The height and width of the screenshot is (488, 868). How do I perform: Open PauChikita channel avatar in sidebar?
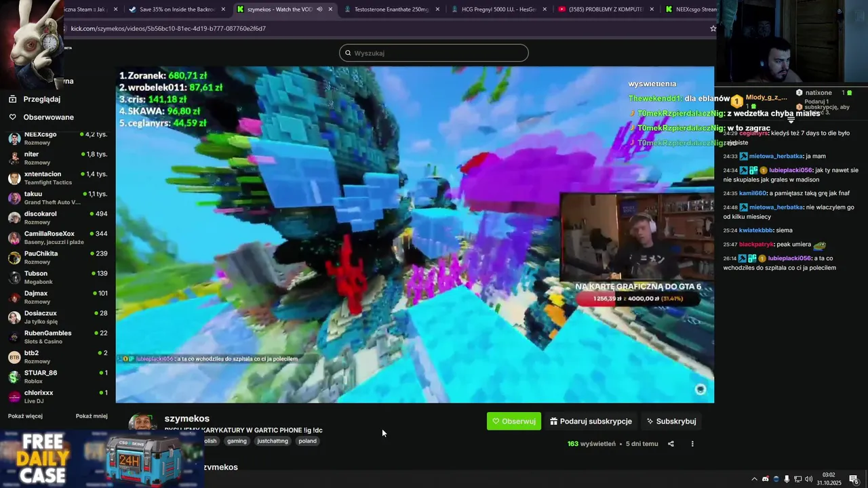click(x=14, y=258)
